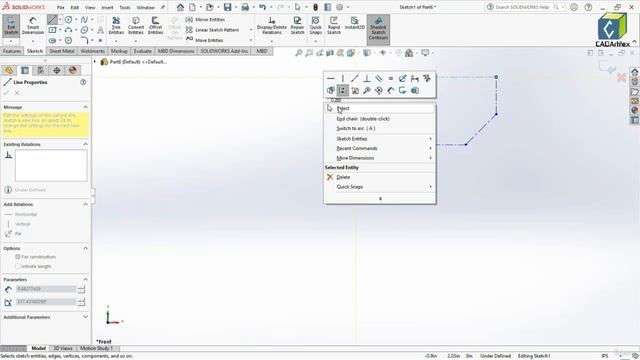
Task: Click Linear Sketch Pattern tool
Action: pyautogui.click(x=212, y=30)
